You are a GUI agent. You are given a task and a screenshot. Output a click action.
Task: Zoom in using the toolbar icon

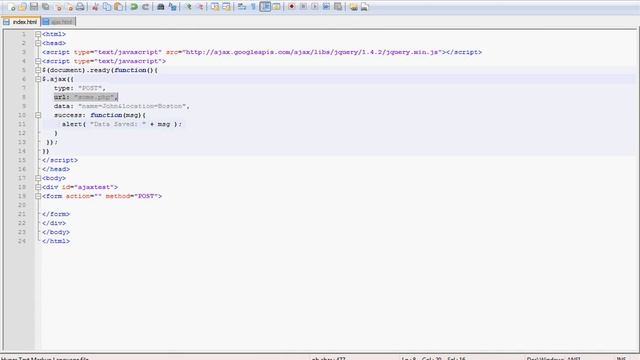pos(188,7)
